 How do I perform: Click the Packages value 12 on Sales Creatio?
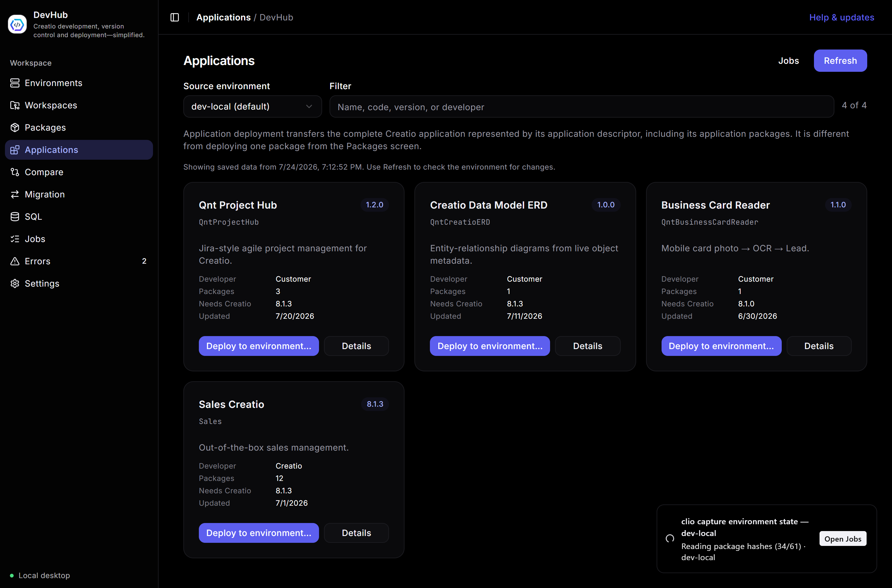click(x=279, y=478)
